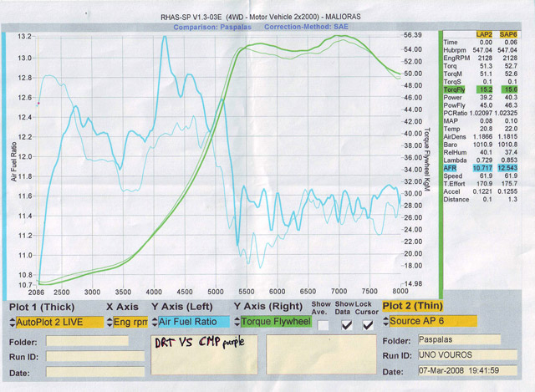Enable the Show Ave. checkbox
The width and height of the screenshot is (535, 392).
pyautogui.click(x=323, y=325)
